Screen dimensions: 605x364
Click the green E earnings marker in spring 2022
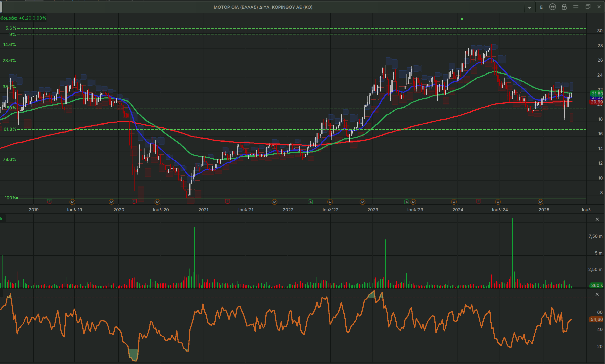pyautogui.click(x=310, y=202)
